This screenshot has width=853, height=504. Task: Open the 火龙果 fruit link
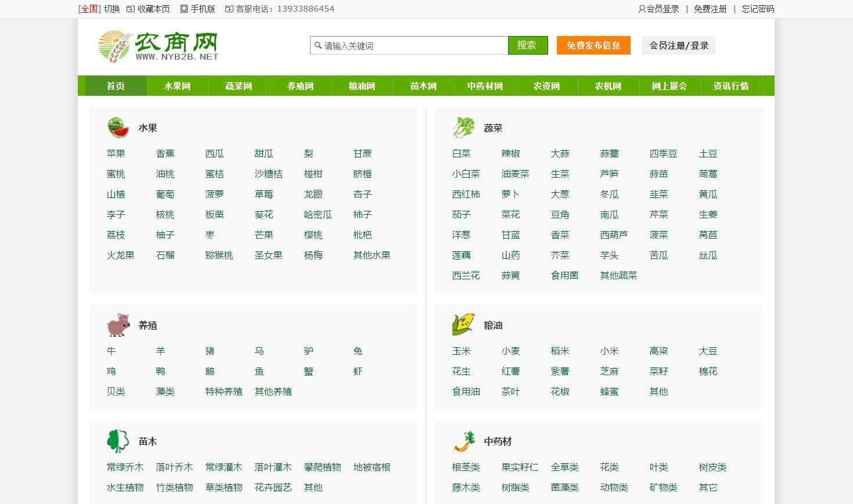[x=121, y=255]
